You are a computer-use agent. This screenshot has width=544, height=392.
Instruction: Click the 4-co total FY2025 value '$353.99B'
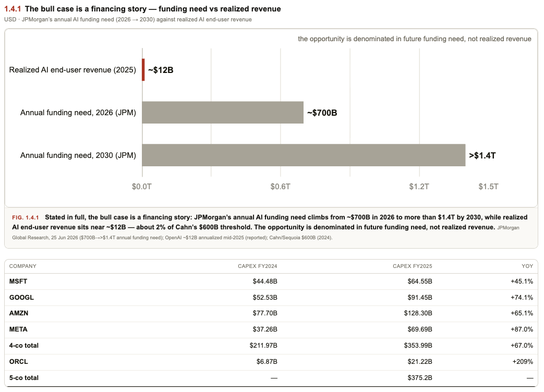click(x=418, y=345)
